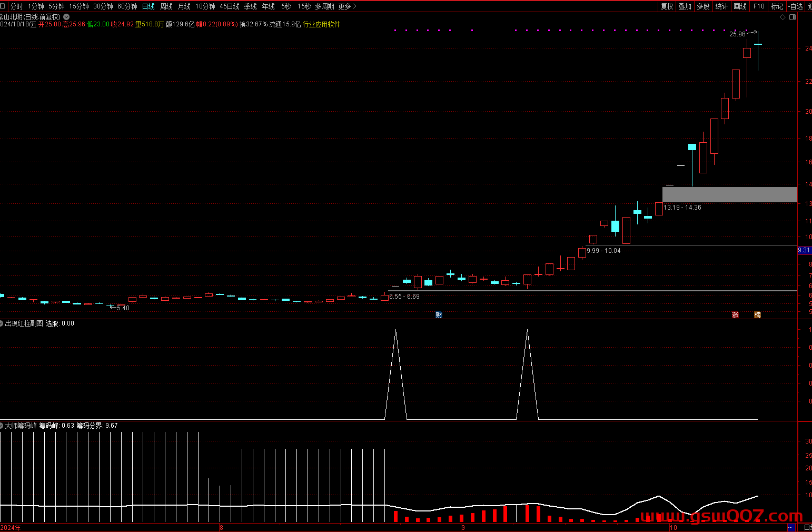This screenshot has height=532, width=812.
Task: Click the 榜 ranking marker icon
Action: pyautogui.click(x=757, y=315)
